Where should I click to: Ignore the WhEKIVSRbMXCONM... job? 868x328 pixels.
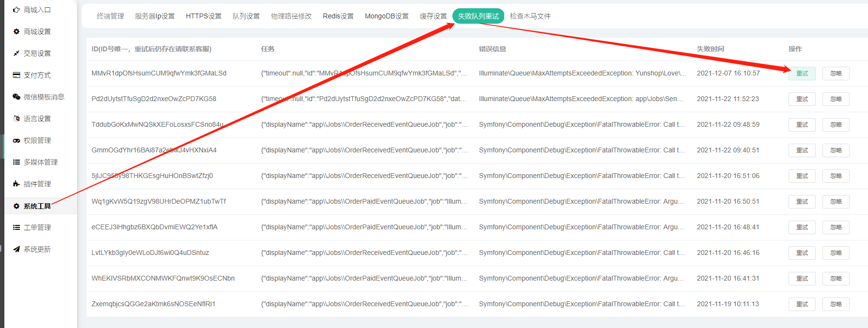click(836, 279)
